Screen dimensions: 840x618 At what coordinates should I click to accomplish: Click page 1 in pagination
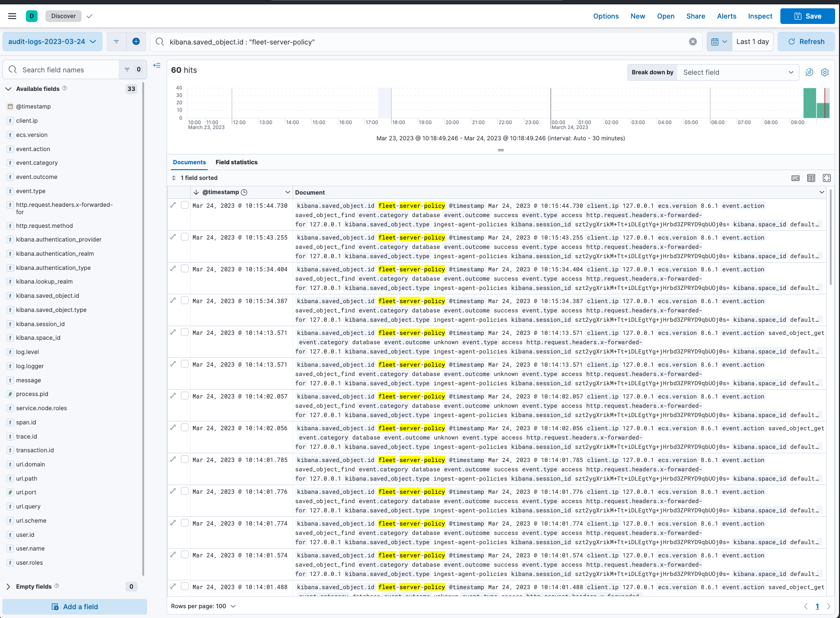coord(817,606)
